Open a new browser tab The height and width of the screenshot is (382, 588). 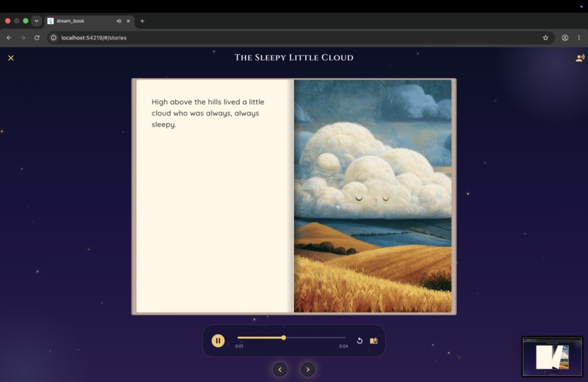(142, 21)
